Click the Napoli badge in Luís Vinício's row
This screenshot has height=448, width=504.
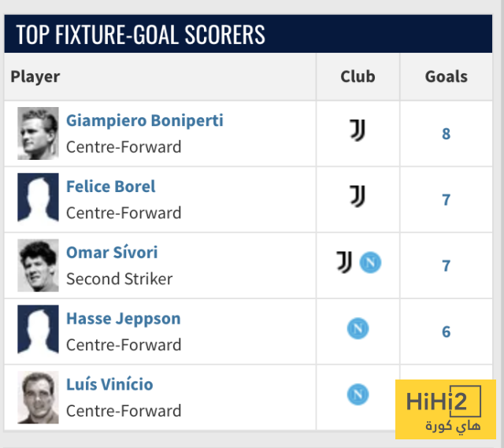pyautogui.click(x=358, y=394)
